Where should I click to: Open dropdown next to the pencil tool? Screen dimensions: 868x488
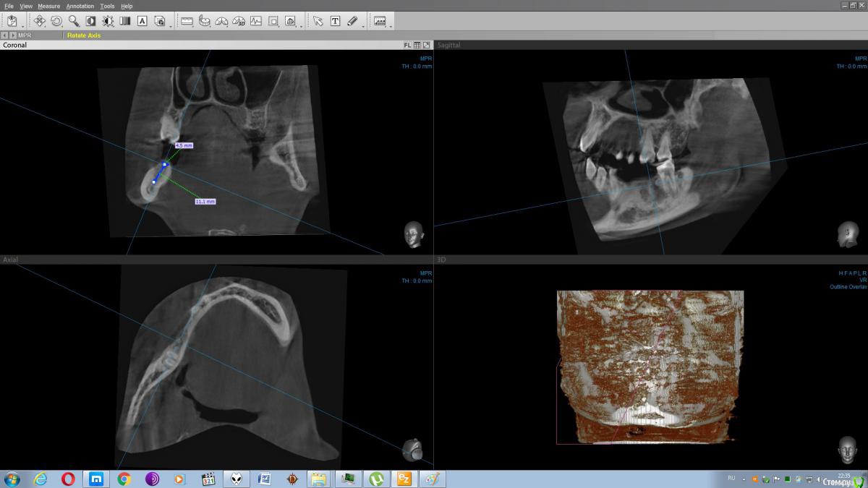pyautogui.click(x=362, y=25)
